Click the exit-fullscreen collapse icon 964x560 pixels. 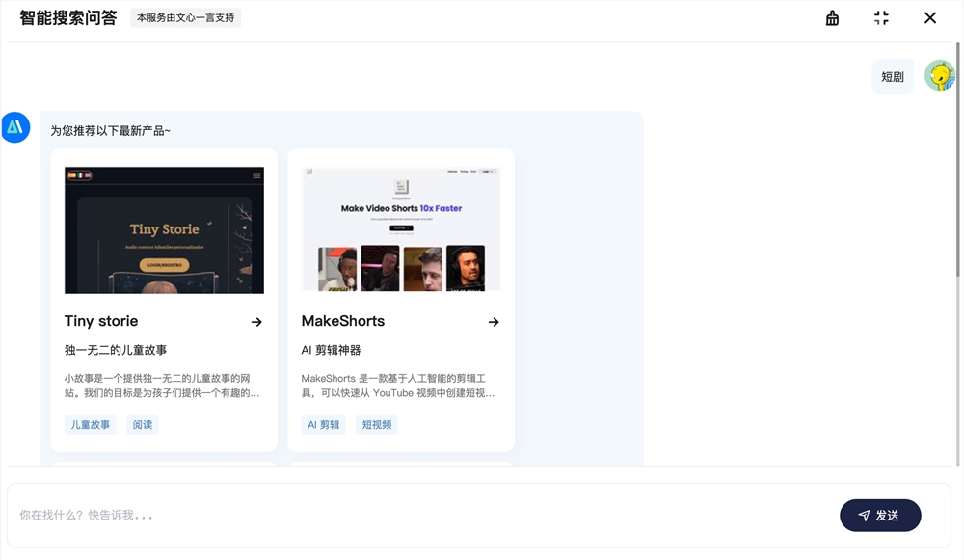pyautogui.click(x=881, y=17)
